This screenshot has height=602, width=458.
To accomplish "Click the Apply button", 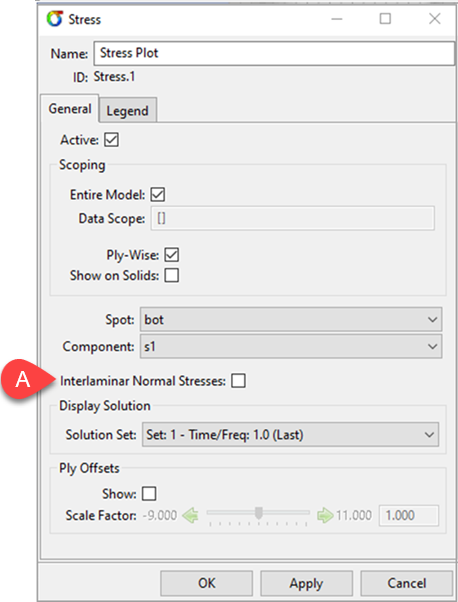I will click(x=306, y=583).
